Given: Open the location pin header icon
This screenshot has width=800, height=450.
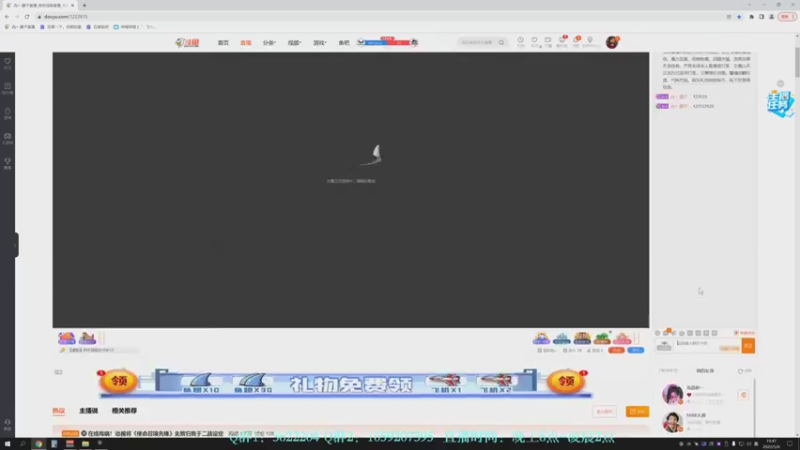Looking at the screenshot, I should [590, 42].
